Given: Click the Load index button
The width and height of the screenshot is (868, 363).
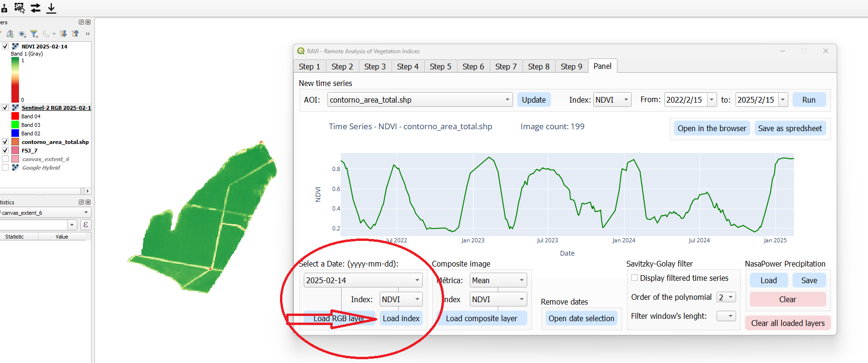Looking at the screenshot, I should click(401, 318).
